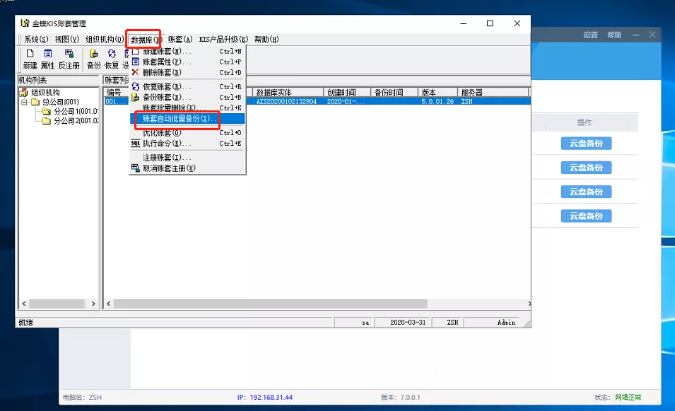Viewport: 675px width, 411px height.
Task: Open 设置 in the background window
Action: (591, 35)
